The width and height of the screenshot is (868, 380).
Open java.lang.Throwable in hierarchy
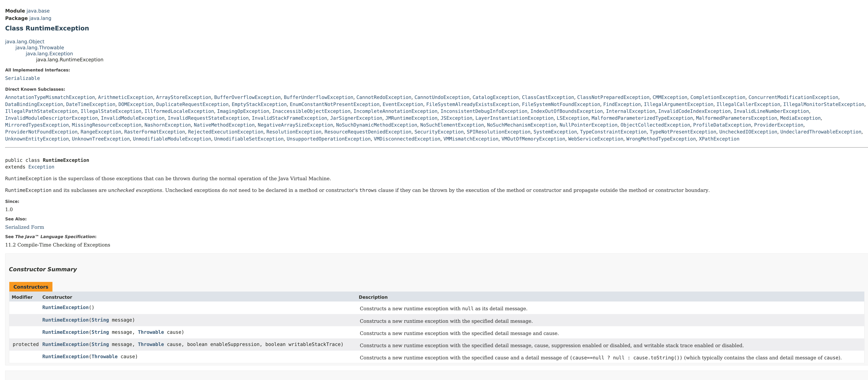pos(39,48)
